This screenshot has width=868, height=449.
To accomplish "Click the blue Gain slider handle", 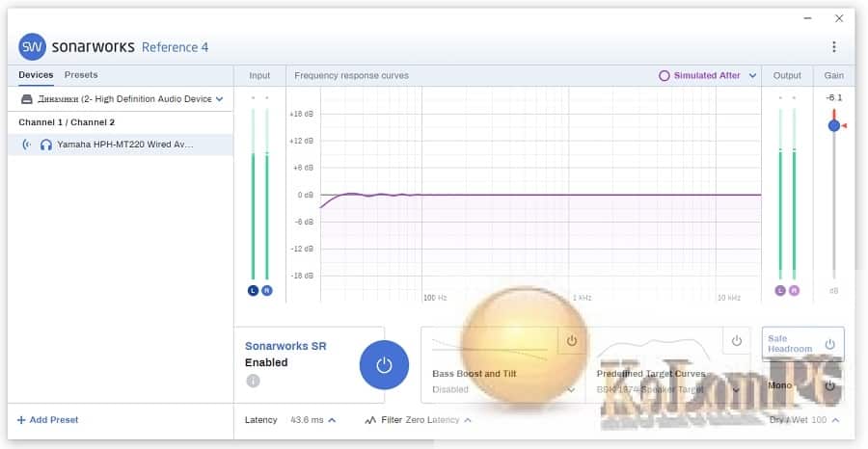I will pos(833,125).
